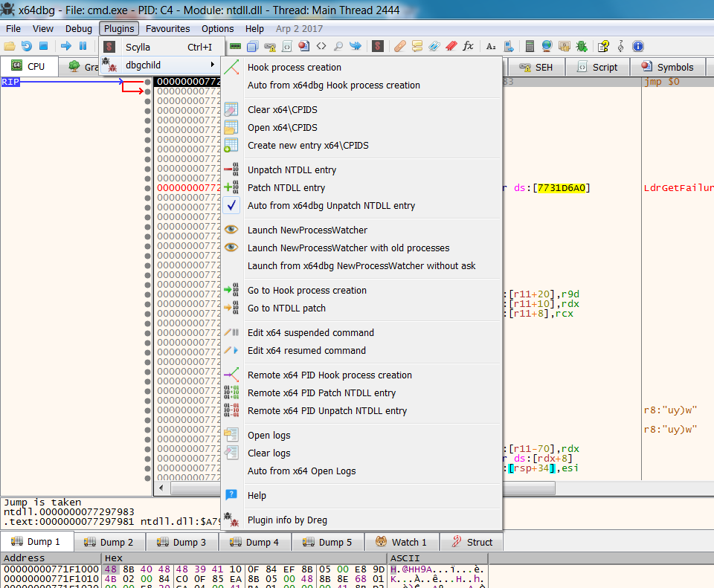Click the run arrow toolbar icon
This screenshot has width=714, height=588.
(65, 46)
